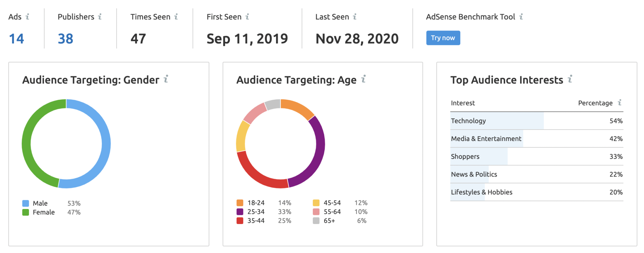Select the News & Politics interest row
The height and width of the screenshot is (253, 644).
(x=537, y=174)
